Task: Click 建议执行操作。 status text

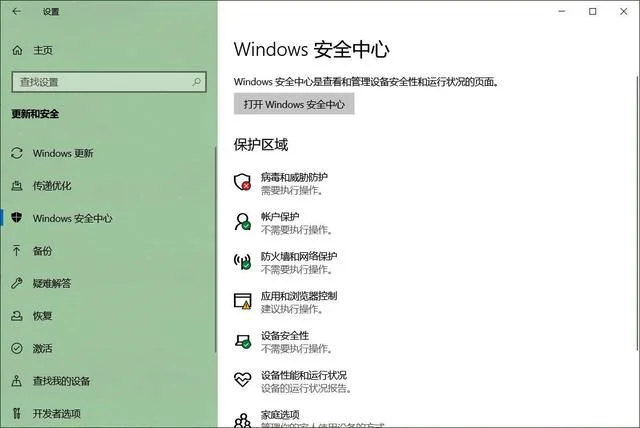Action: click(x=292, y=309)
